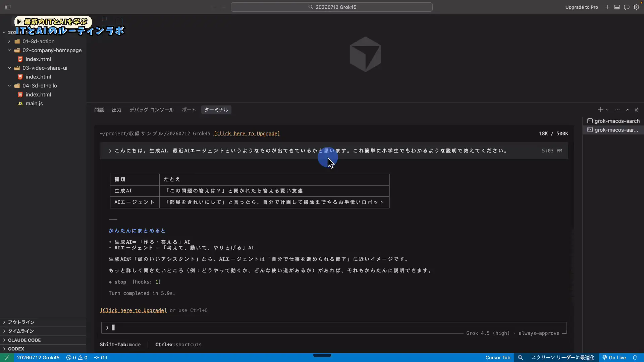Close the terminal panel with the X

click(636, 110)
